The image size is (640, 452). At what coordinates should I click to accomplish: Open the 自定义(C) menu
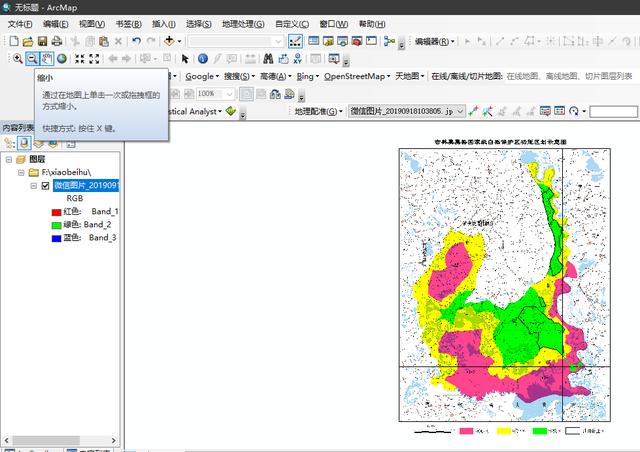click(292, 24)
